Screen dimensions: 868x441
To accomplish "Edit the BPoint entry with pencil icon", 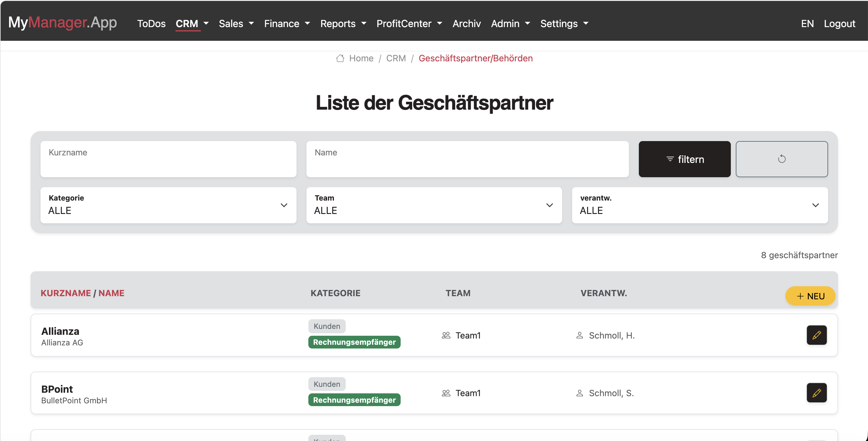I will 817,392.
